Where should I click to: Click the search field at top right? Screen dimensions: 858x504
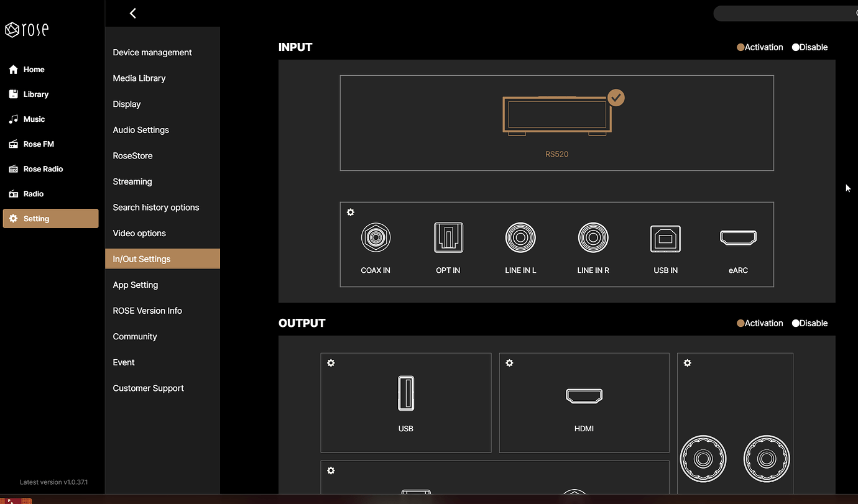click(x=785, y=14)
